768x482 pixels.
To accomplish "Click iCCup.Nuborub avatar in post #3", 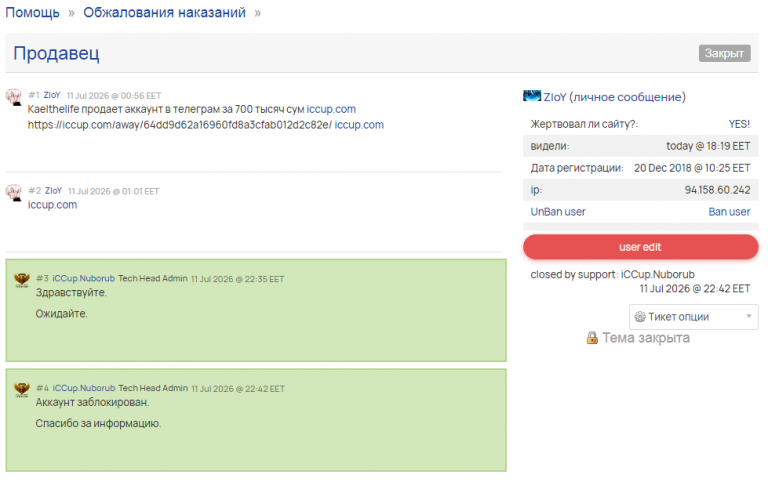I will 22,280.
